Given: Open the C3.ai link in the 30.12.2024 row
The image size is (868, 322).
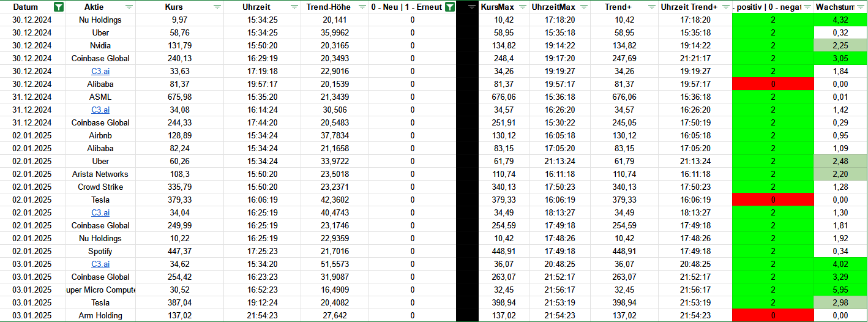Looking at the screenshot, I should click(100, 71).
